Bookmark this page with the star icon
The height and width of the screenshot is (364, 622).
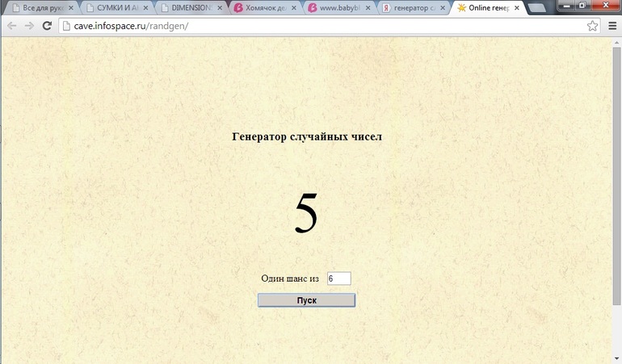pos(593,26)
